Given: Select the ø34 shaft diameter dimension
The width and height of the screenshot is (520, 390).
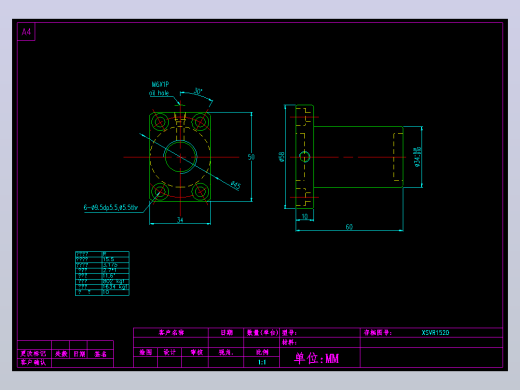Looking at the screenshot, I should 417,157.
